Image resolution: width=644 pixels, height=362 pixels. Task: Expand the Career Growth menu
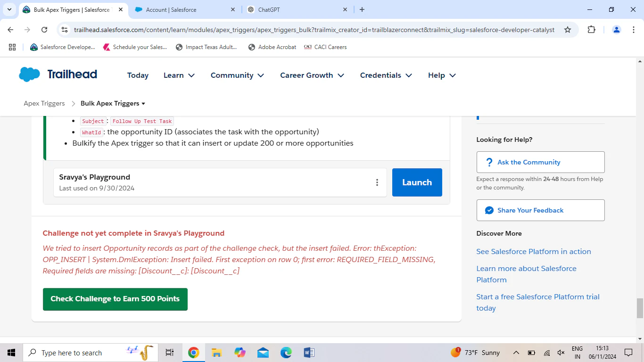click(x=312, y=75)
